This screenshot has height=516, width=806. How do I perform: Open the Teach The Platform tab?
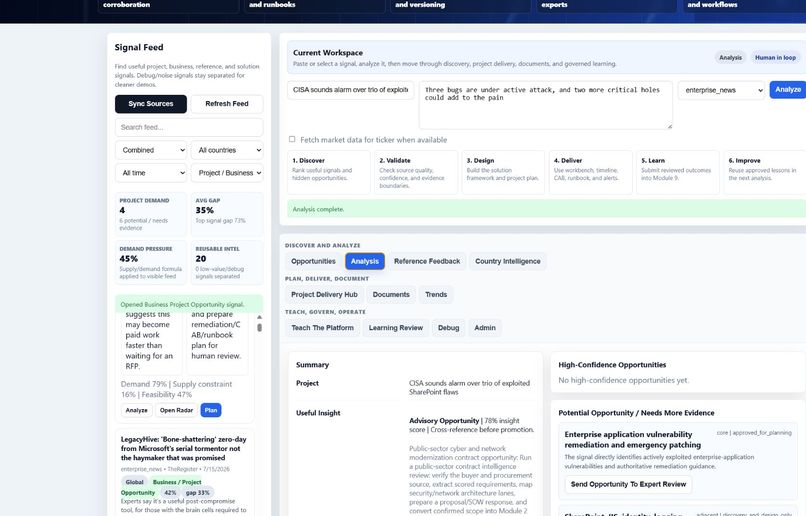coord(322,328)
